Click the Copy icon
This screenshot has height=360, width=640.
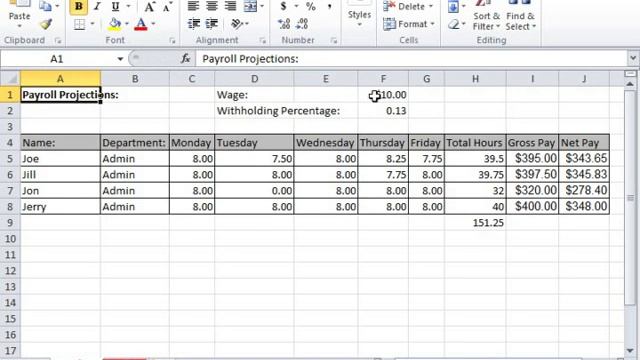[45, 6]
